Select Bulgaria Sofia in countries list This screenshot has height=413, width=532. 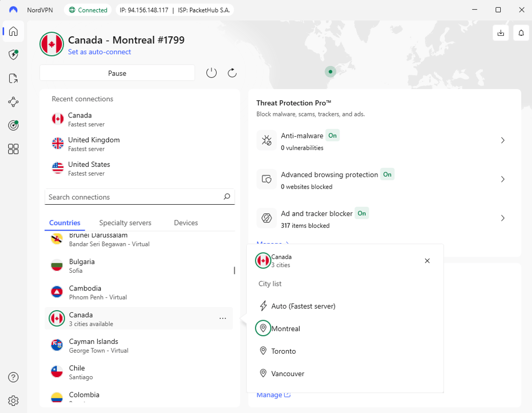139,265
